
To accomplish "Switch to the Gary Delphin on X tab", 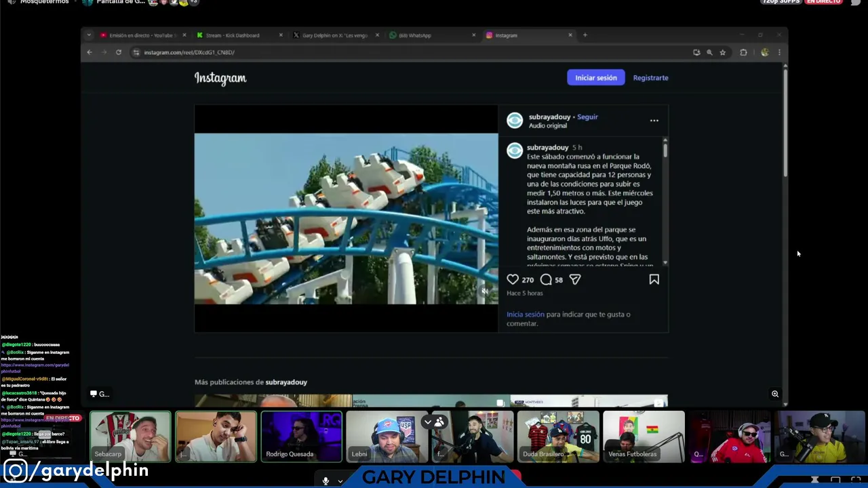I will coord(335,35).
